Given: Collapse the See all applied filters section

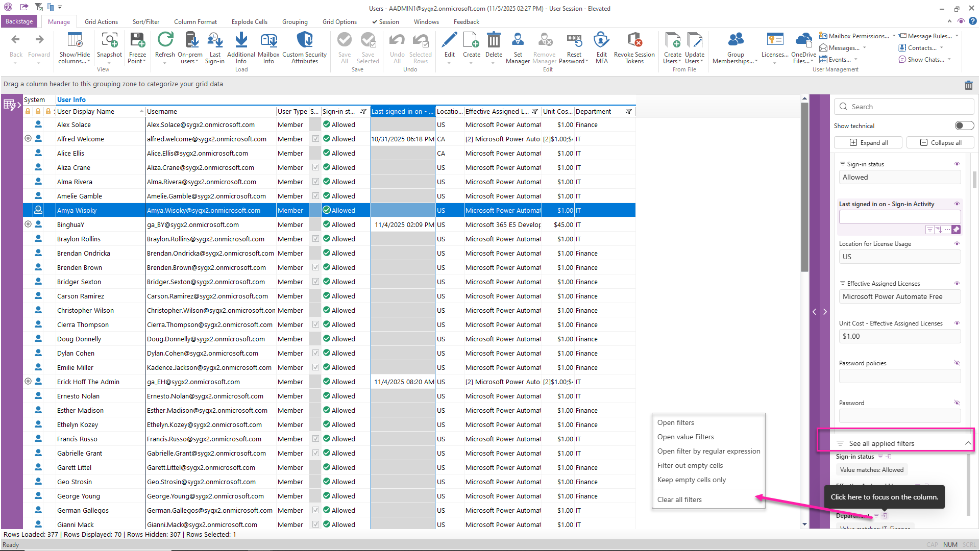Looking at the screenshot, I should coord(968,443).
